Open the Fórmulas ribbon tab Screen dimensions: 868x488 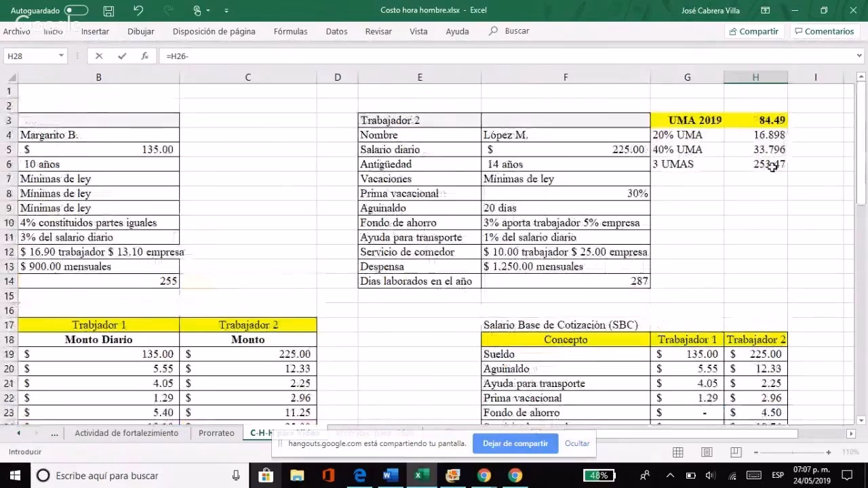(290, 31)
